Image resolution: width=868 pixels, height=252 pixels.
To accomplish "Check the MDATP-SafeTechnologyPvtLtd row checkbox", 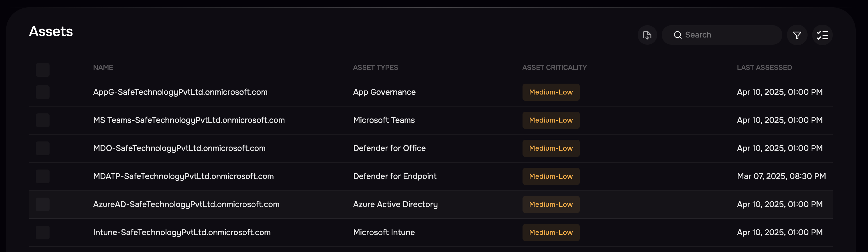I will pos(43,176).
